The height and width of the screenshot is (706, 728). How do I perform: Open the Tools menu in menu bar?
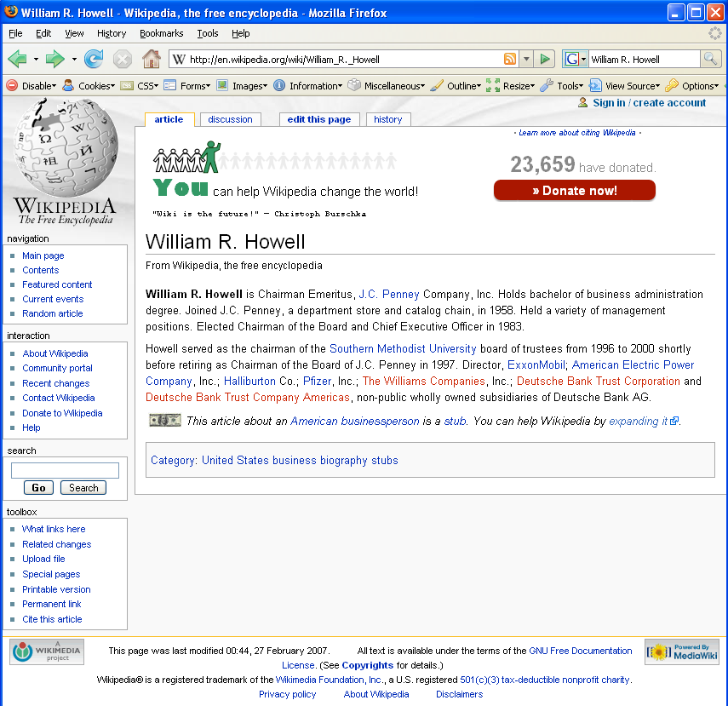click(x=208, y=33)
